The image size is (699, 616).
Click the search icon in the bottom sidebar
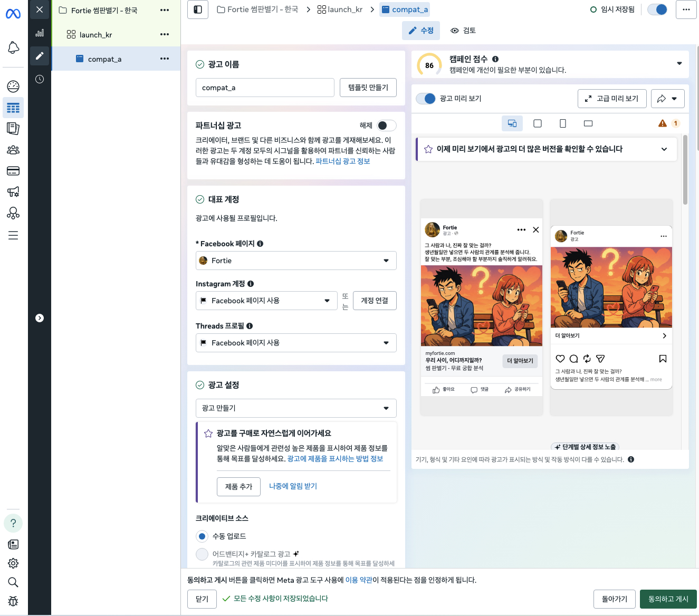(13, 582)
